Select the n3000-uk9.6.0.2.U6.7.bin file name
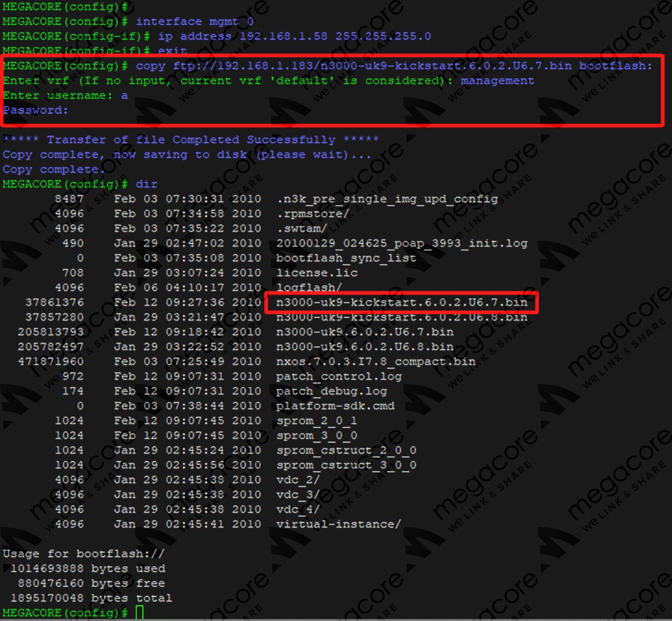 365,332
